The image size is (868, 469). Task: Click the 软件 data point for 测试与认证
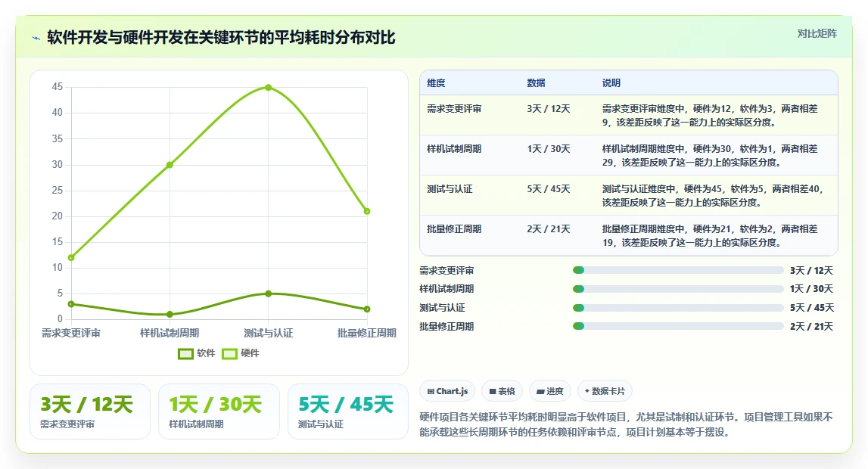coord(269,294)
